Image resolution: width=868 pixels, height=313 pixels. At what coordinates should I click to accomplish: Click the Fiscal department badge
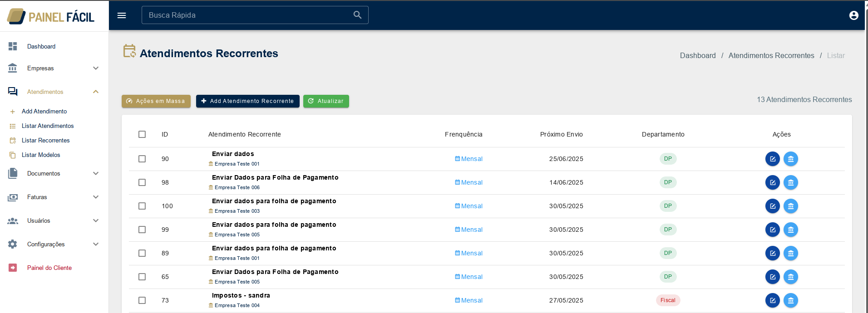click(668, 300)
